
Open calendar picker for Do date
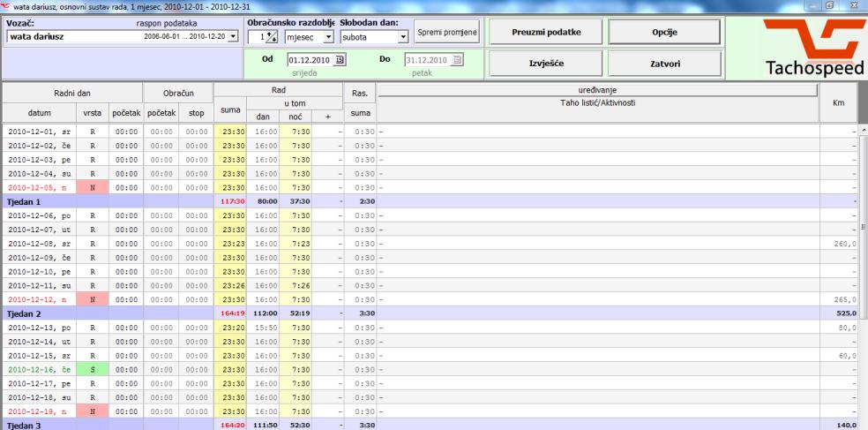[x=457, y=60]
